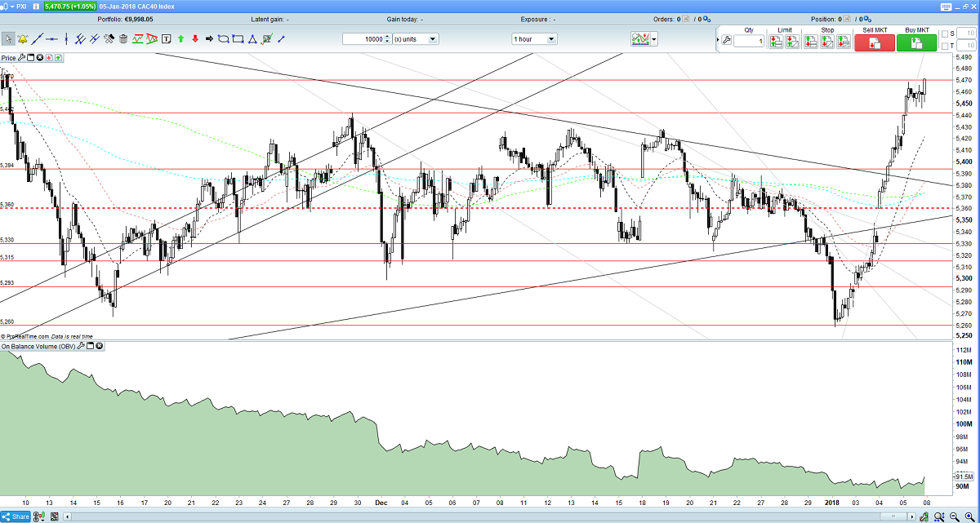This screenshot has height=523, width=980.
Task: Open the object settings hammer-and-wrench tool
Action: [109, 38]
